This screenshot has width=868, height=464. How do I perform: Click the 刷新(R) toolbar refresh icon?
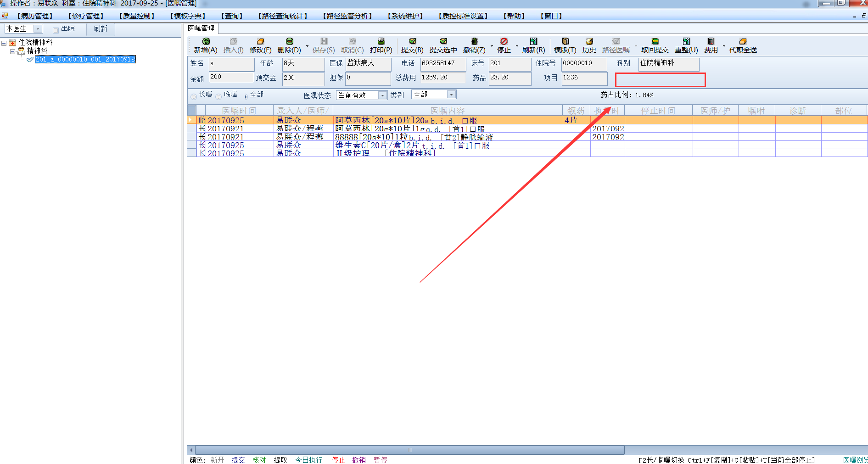click(x=533, y=41)
